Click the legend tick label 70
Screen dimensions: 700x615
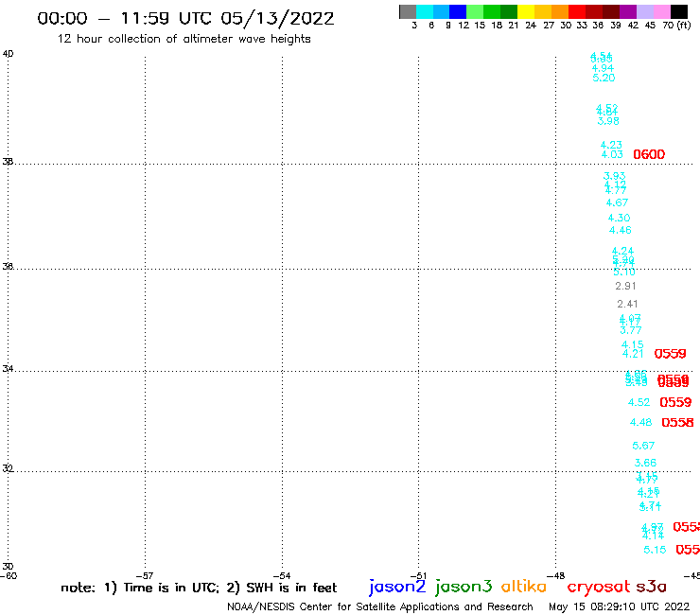[668, 26]
